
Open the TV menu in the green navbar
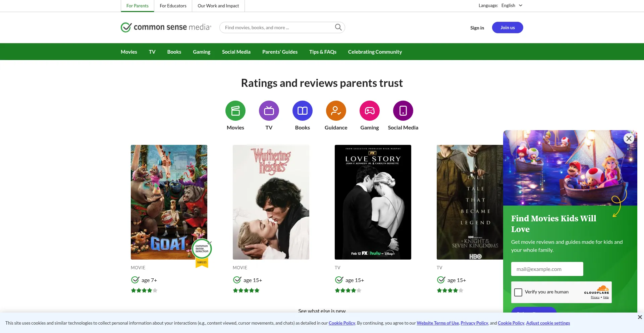coord(152,52)
